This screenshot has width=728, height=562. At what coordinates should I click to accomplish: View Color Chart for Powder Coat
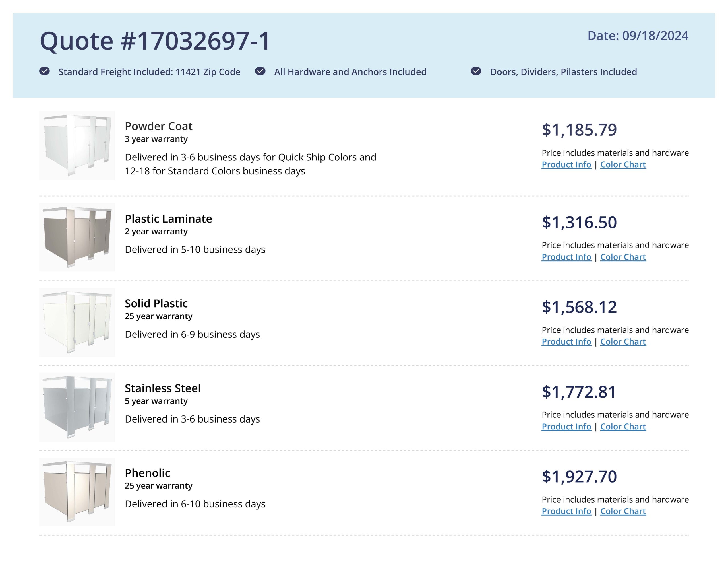pyautogui.click(x=623, y=165)
